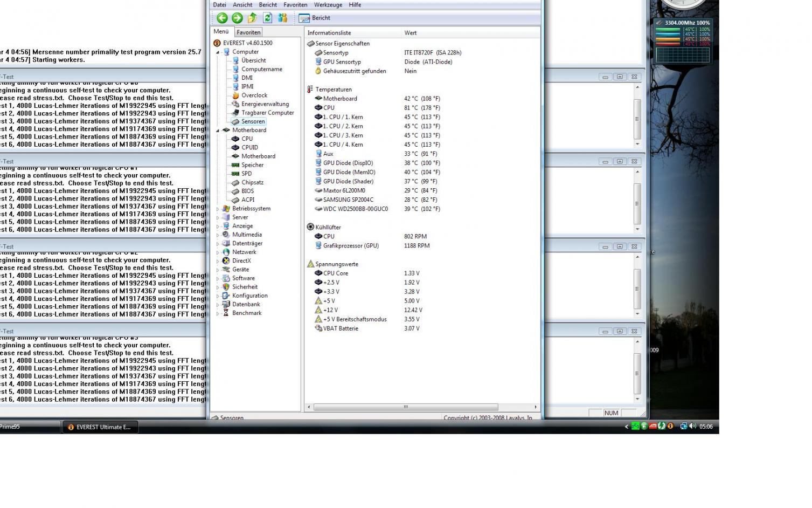Screen dimensions: 812x508
Task: Click the Geräte devices icon
Action: [226, 270]
